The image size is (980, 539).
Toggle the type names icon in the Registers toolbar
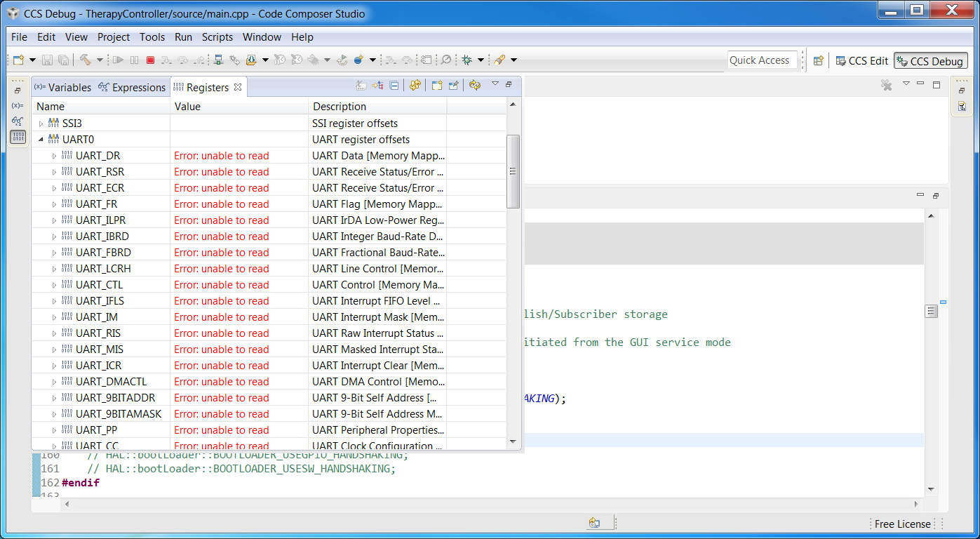pyautogui.click(x=361, y=86)
